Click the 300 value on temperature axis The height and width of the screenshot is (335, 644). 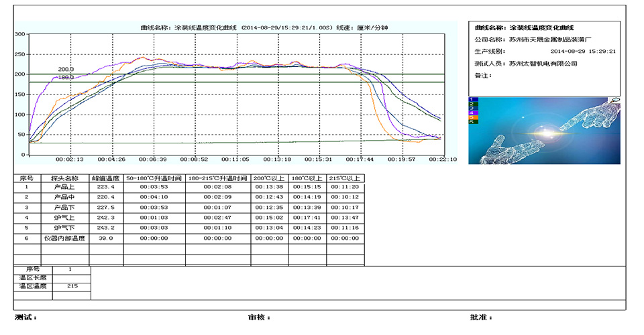[19, 34]
